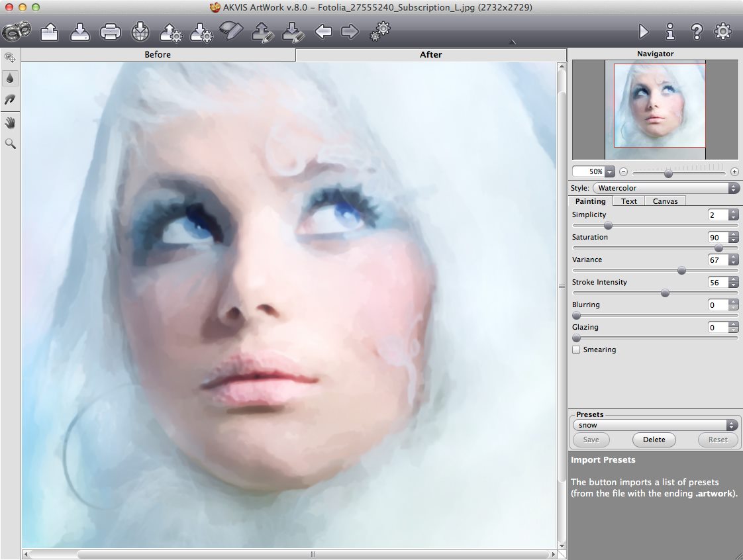
Task: Click the Undo left arrow icon
Action: click(323, 31)
